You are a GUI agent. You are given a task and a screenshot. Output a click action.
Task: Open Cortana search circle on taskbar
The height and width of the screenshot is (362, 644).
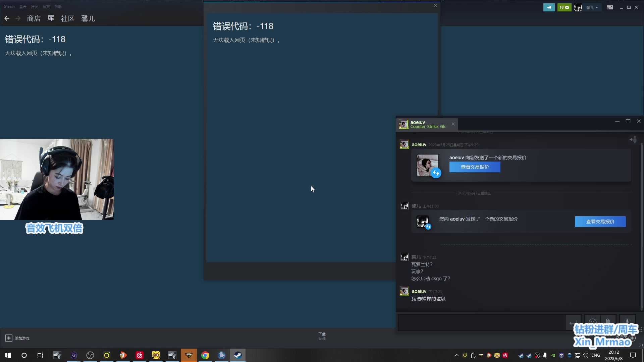coord(24,355)
